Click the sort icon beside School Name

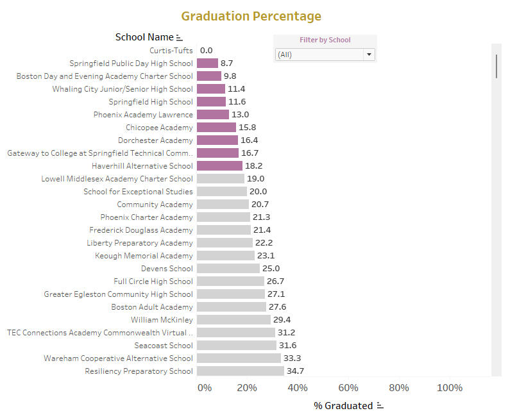tap(180, 38)
